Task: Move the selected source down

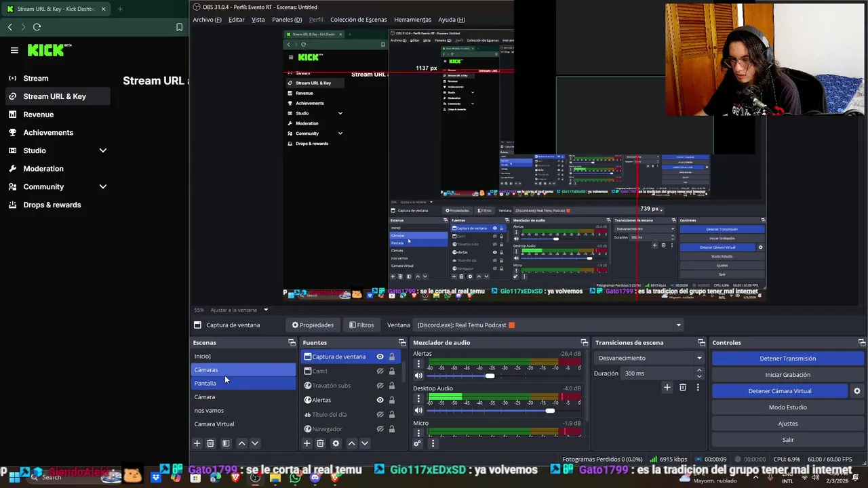Action: pos(365,443)
